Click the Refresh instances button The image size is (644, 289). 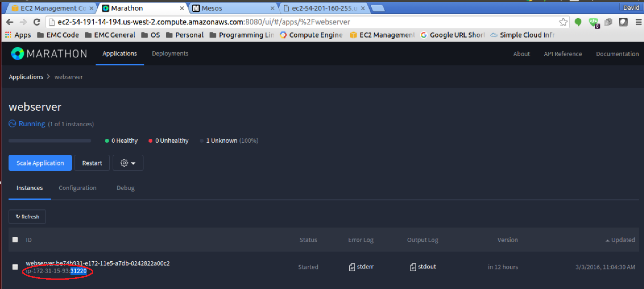point(27,217)
